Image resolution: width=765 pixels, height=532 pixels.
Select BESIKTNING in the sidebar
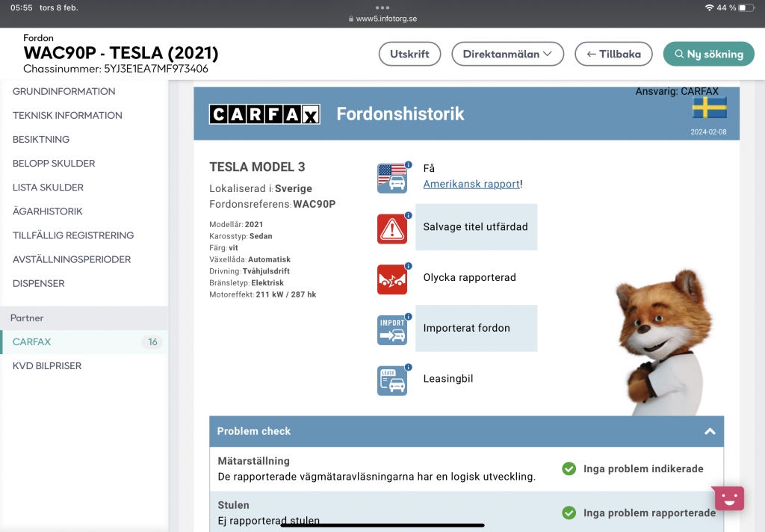tap(41, 139)
